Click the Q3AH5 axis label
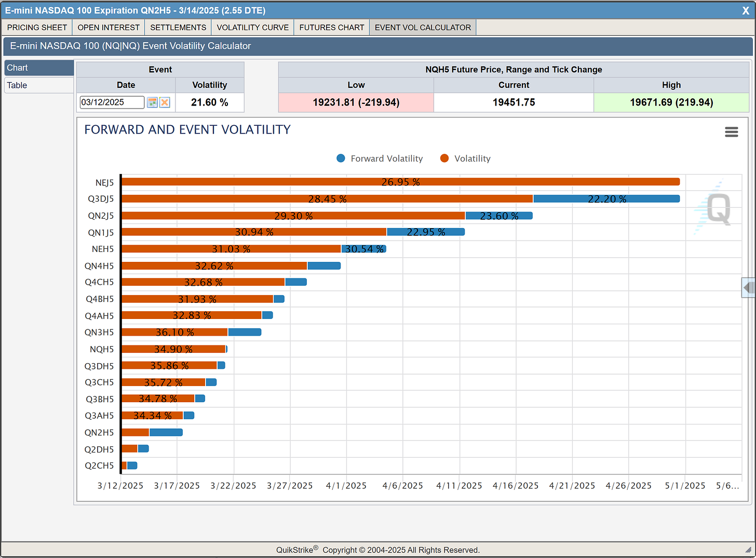 100,416
